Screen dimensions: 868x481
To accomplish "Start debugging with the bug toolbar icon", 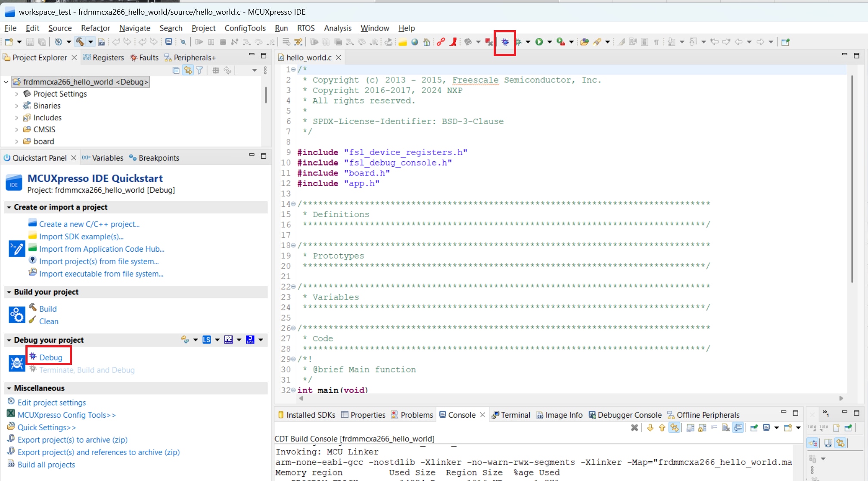I will pos(505,42).
